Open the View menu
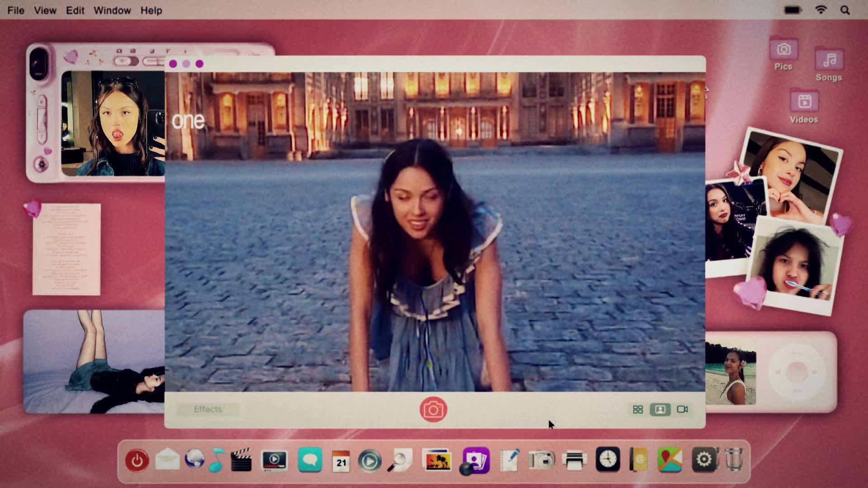868x488 pixels. (45, 10)
